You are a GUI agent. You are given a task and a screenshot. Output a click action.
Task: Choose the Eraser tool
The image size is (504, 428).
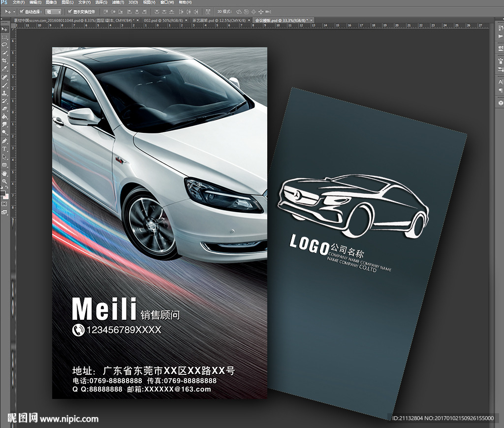[x=4, y=108]
